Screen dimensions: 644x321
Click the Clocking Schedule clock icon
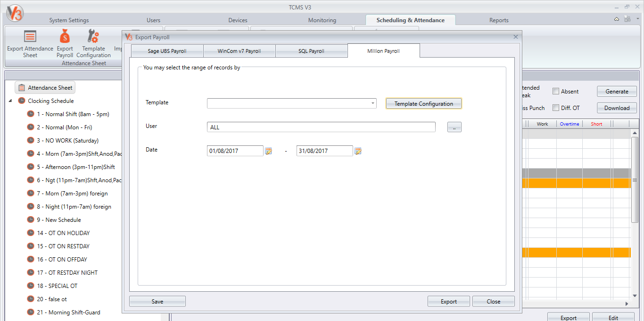(21, 101)
